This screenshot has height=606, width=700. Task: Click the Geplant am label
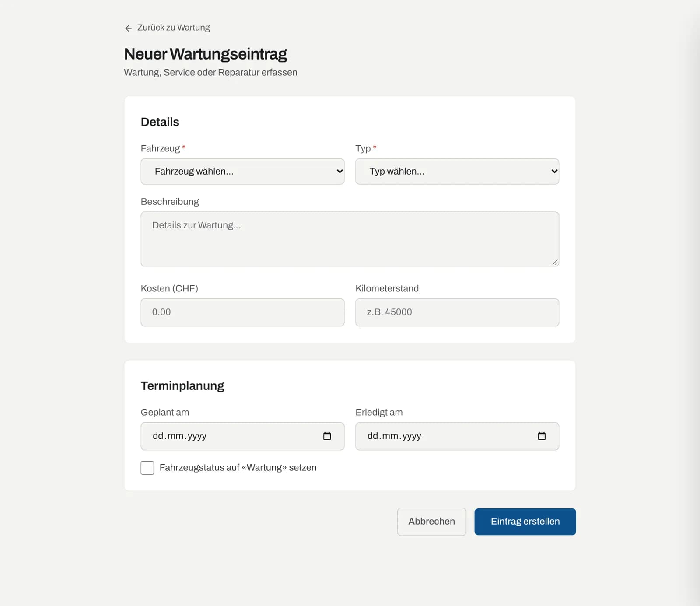coord(165,412)
